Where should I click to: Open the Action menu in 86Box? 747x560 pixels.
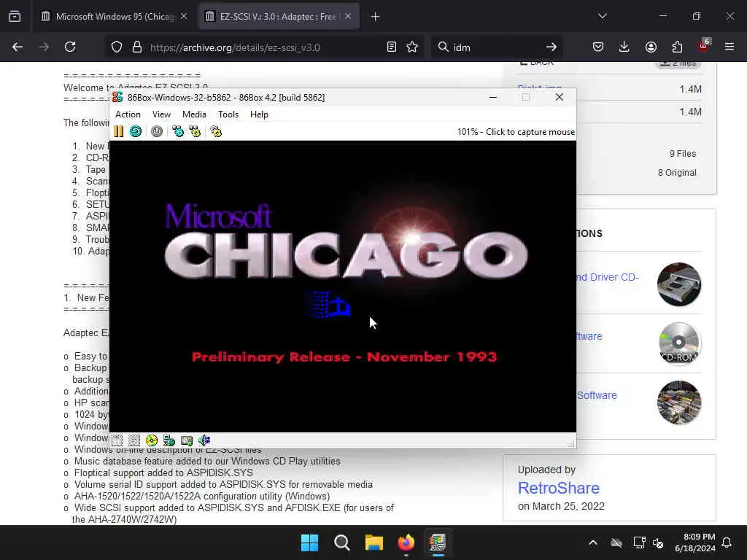[x=128, y=114]
